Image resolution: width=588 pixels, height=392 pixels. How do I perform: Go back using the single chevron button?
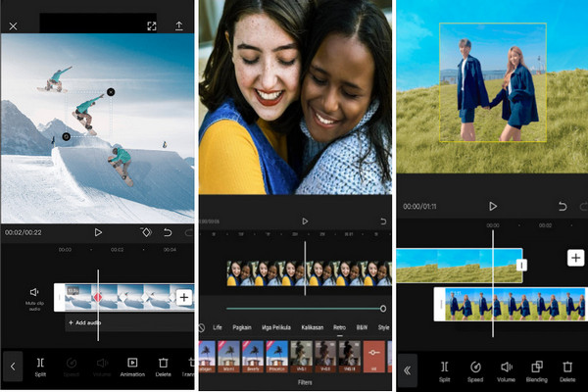[13, 367]
